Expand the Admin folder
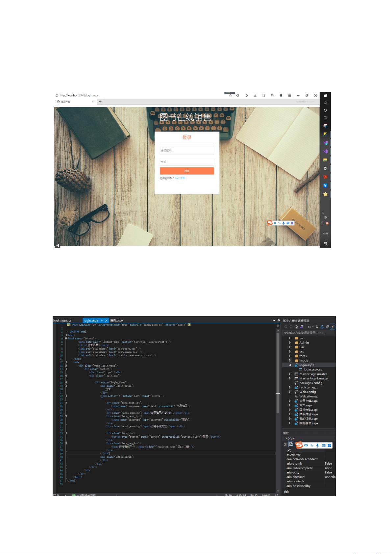The height and width of the screenshot is (554, 392). pyautogui.click(x=290, y=343)
